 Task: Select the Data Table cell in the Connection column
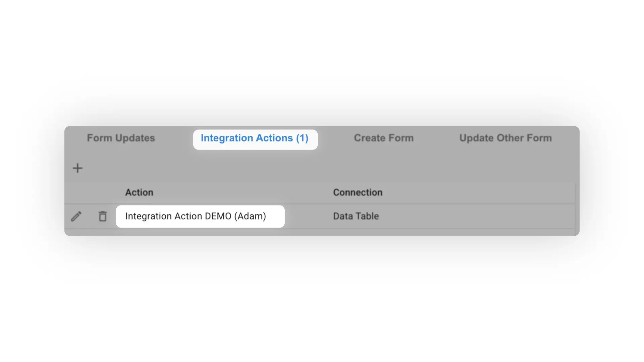coord(356,216)
